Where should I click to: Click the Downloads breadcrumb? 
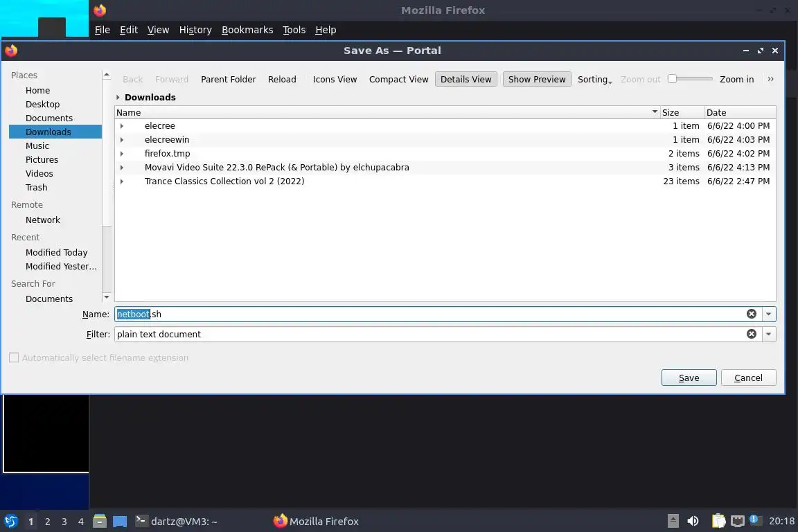(150, 97)
